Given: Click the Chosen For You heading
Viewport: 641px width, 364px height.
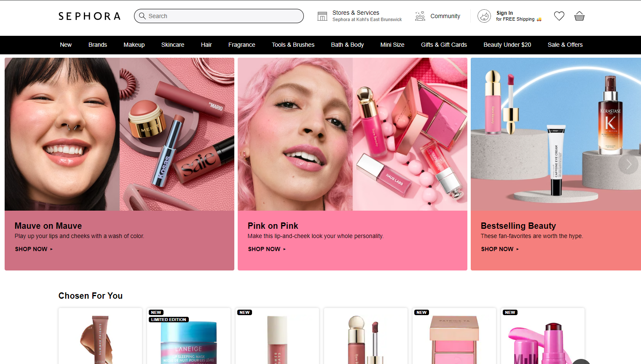Looking at the screenshot, I should tap(91, 296).
